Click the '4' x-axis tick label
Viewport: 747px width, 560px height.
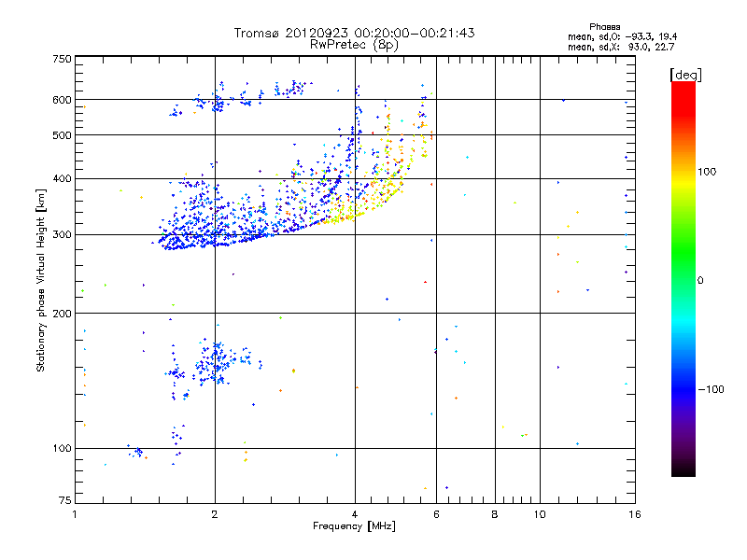click(355, 514)
